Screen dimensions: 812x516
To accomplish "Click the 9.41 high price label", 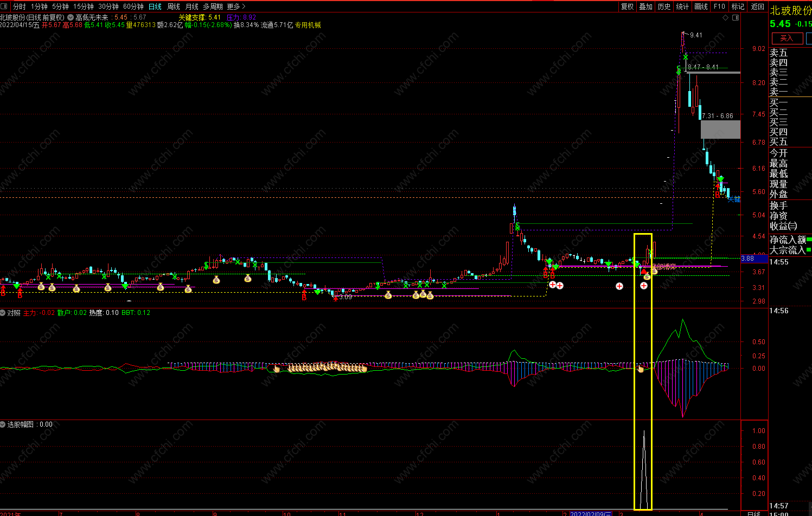I will (x=696, y=35).
